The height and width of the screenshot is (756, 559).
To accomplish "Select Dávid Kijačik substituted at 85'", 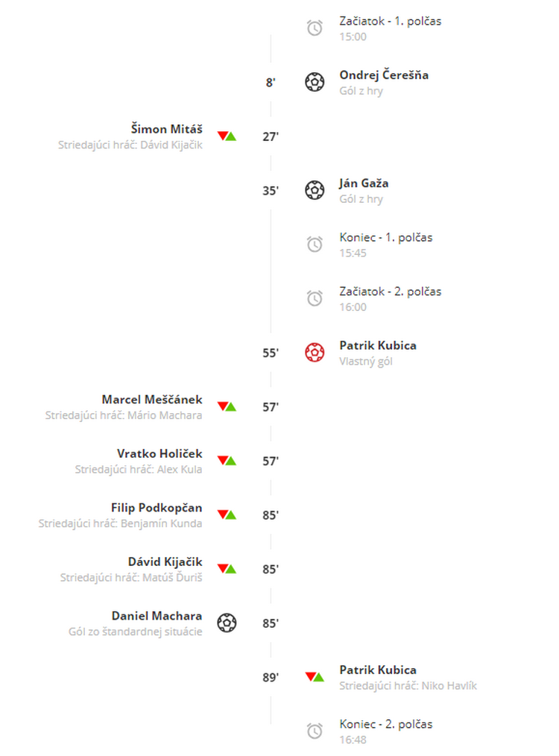I will pos(165,561).
